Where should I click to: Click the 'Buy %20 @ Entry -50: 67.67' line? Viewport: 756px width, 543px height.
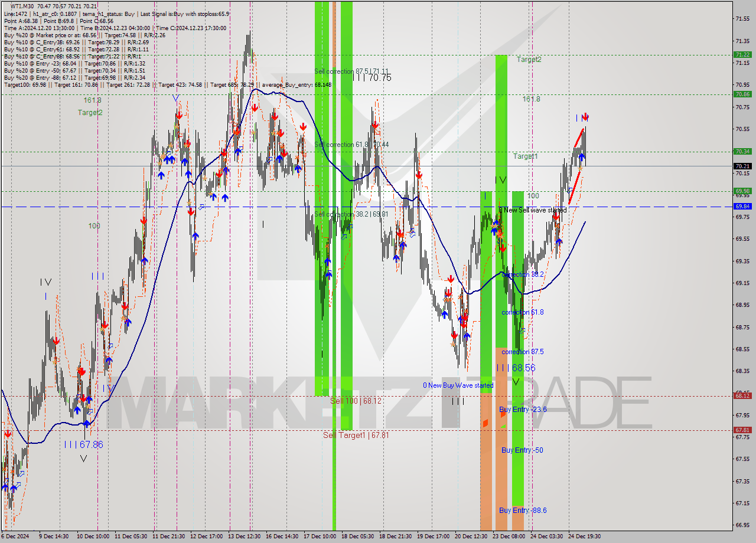(74, 70)
